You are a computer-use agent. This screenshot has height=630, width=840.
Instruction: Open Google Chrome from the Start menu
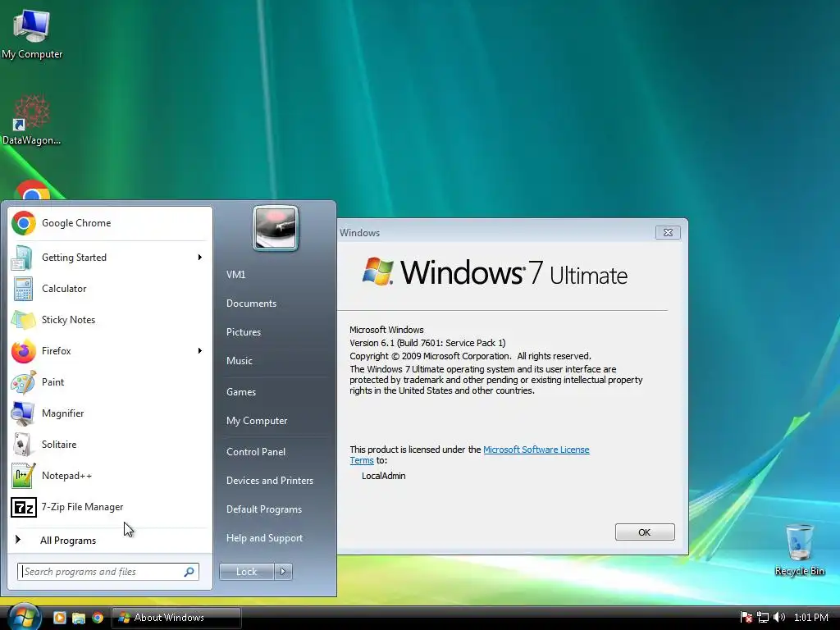click(x=110, y=223)
